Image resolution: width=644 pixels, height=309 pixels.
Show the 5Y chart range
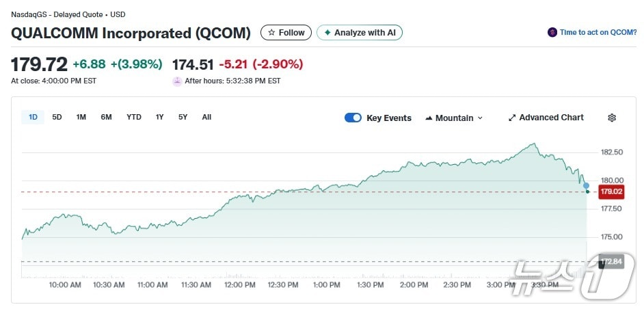click(183, 117)
